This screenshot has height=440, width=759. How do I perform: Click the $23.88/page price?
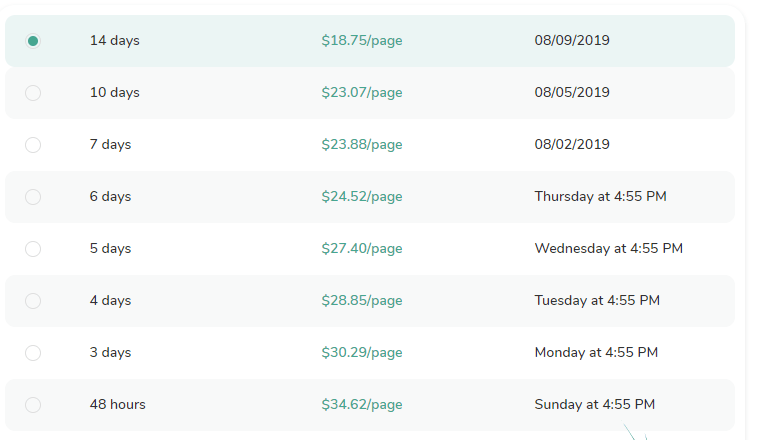point(362,145)
